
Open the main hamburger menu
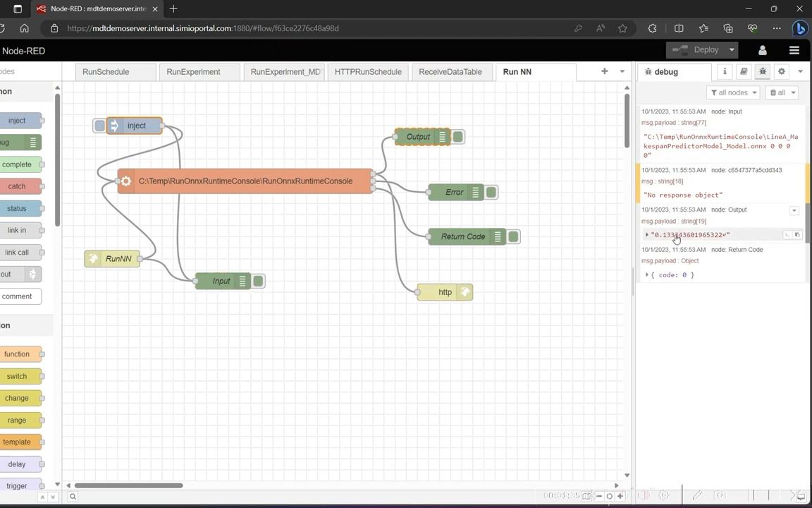pos(794,50)
